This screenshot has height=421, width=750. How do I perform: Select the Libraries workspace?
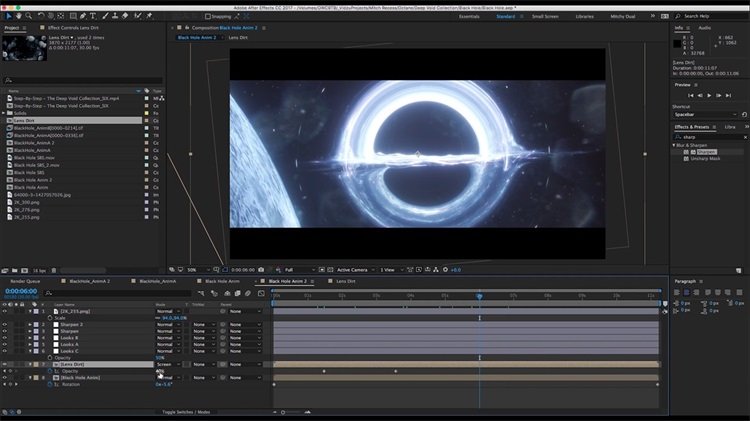click(x=585, y=16)
